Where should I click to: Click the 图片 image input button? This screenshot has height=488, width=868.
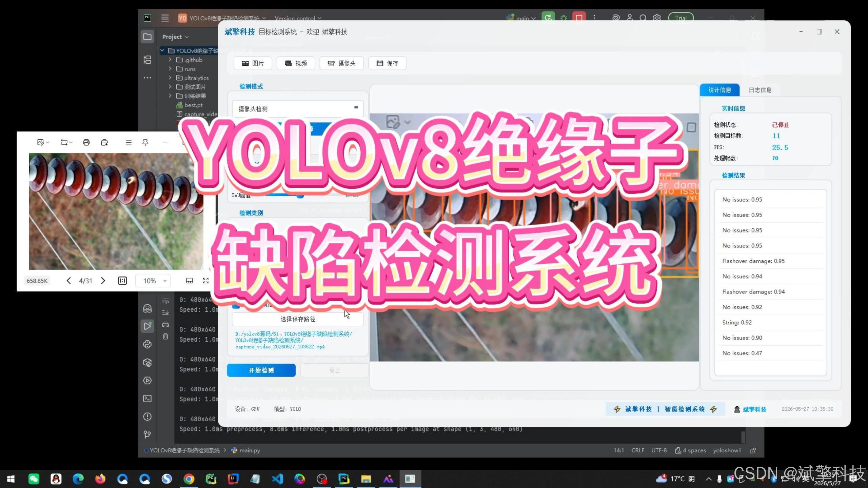point(253,63)
